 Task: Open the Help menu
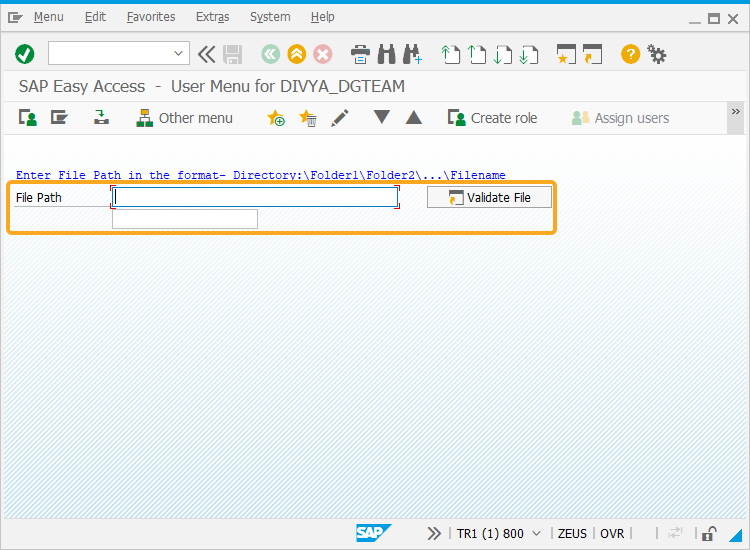322,17
